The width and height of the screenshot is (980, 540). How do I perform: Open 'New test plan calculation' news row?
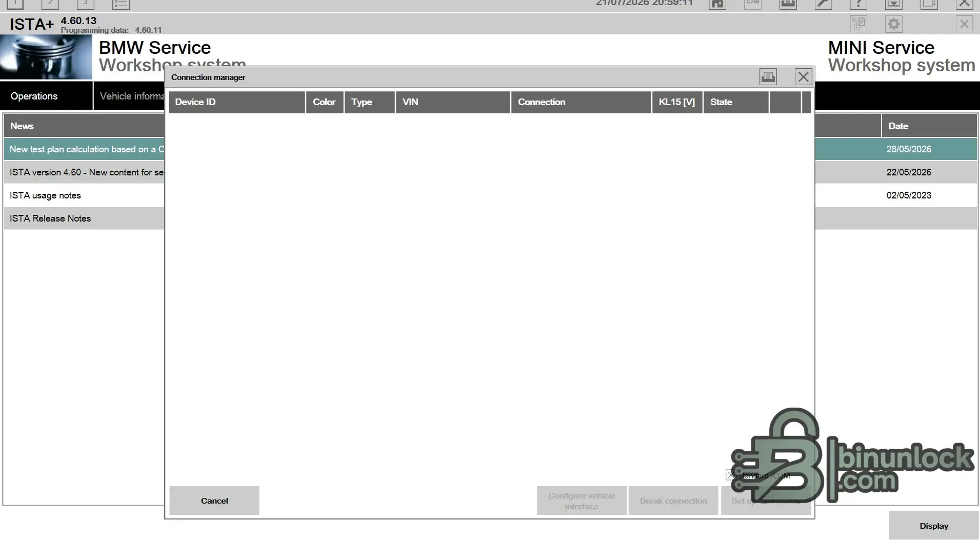(x=84, y=149)
